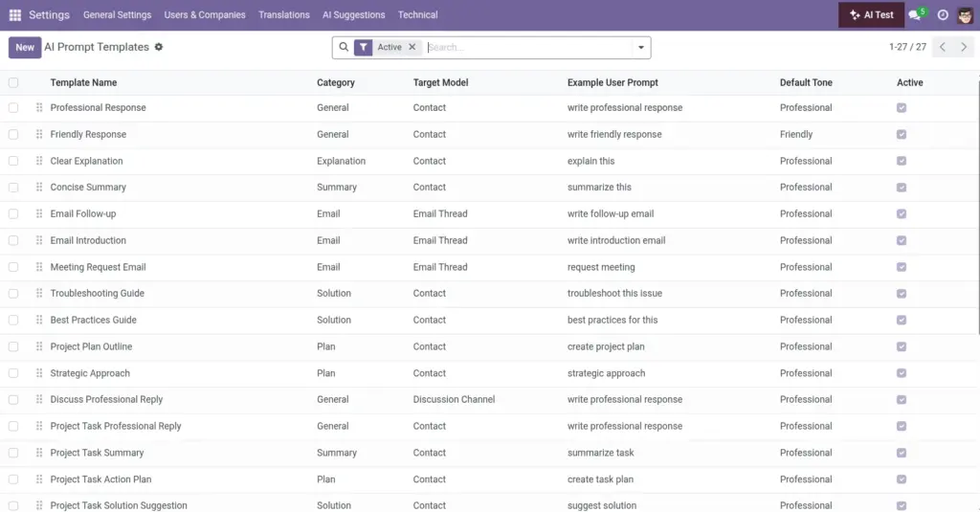Screen dimensions: 980x512
Task: Remove the Active filter facet
Action: (412, 47)
